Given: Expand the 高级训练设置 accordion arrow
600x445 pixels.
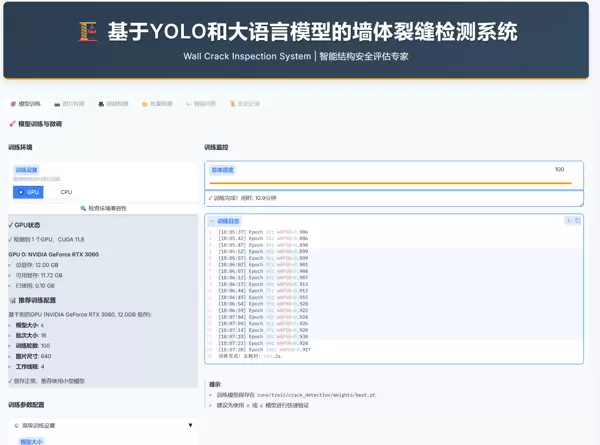Looking at the screenshot, I should [x=192, y=425].
